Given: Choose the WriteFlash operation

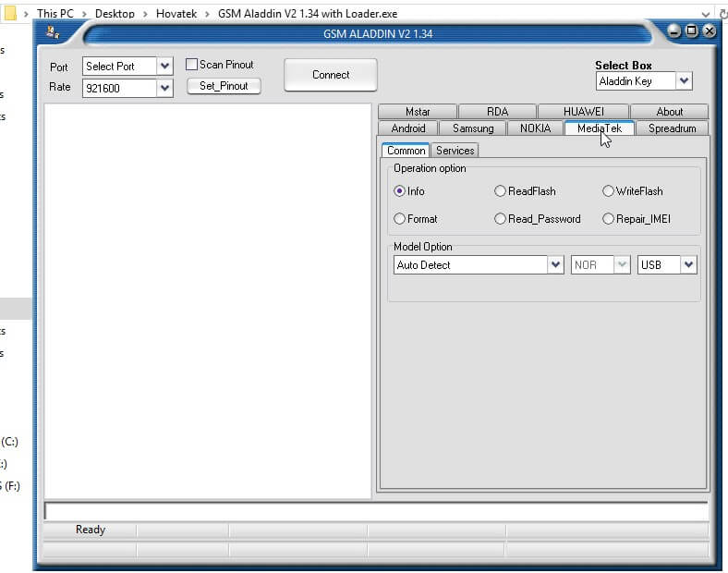Looking at the screenshot, I should tap(608, 190).
